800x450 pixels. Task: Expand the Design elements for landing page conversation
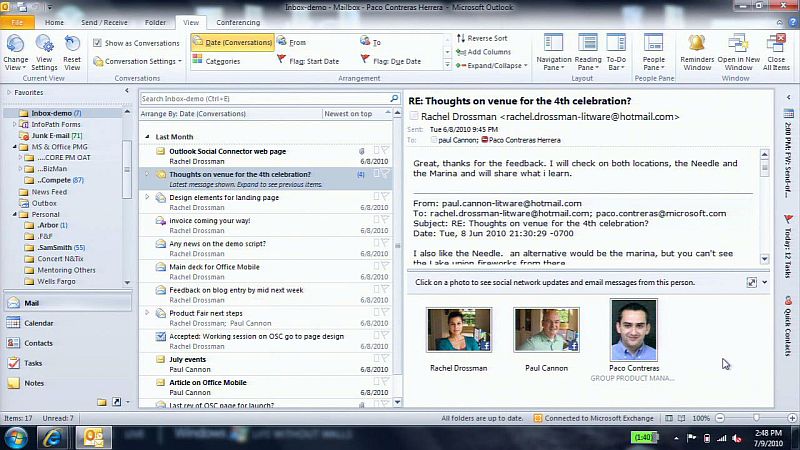[147, 196]
